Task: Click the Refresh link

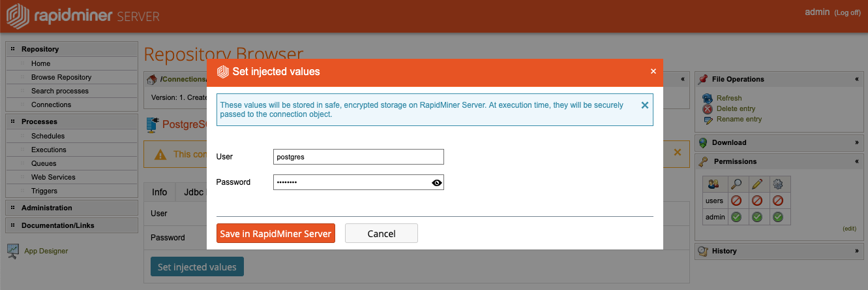Action: pyautogui.click(x=729, y=98)
